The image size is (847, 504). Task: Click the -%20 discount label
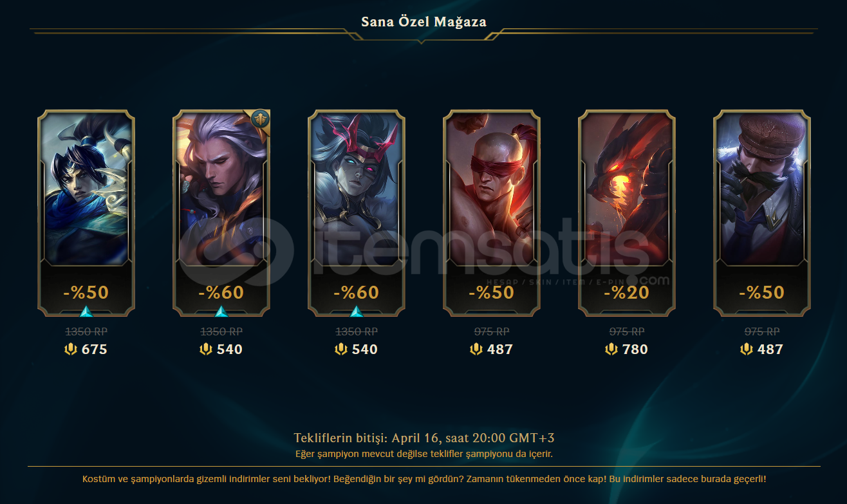627,292
